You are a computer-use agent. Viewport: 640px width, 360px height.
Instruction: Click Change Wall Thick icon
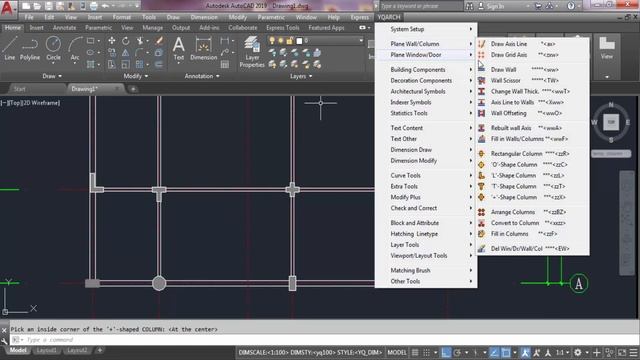[482, 91]
